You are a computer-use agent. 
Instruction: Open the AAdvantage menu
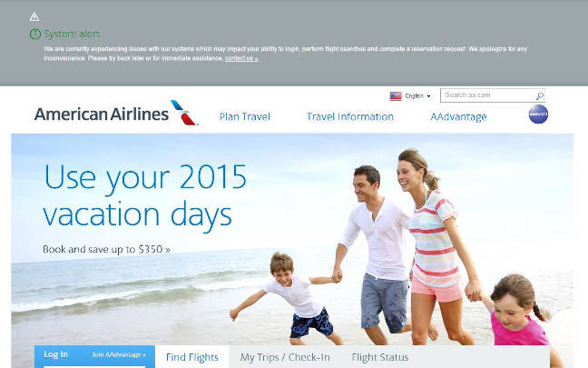(x=458, y=117)
